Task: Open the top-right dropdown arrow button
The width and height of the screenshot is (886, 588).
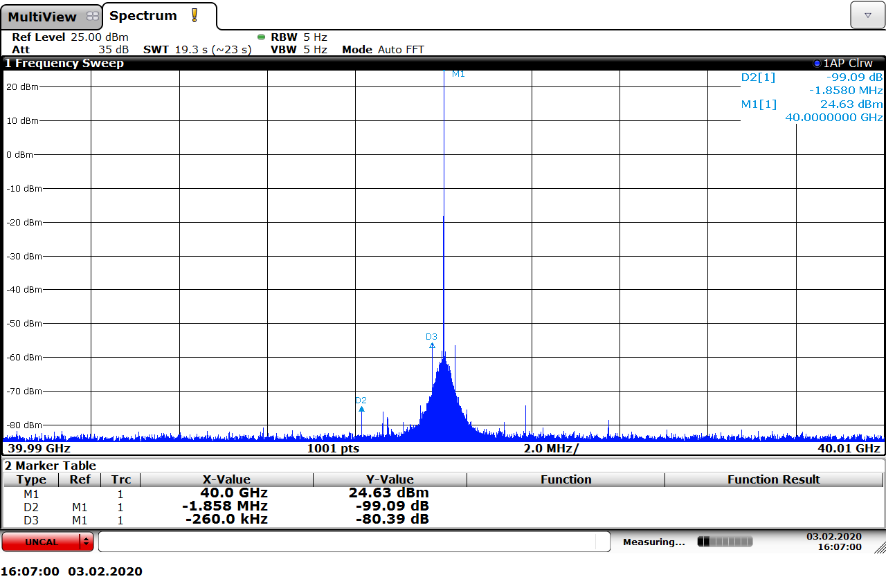Action: 868,15
